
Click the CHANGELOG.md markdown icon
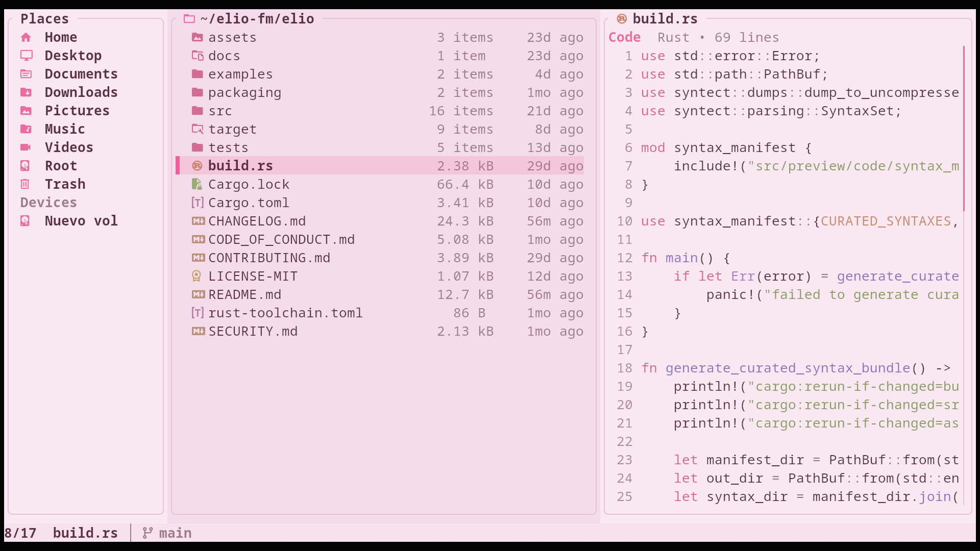click(x=198, y=221)
